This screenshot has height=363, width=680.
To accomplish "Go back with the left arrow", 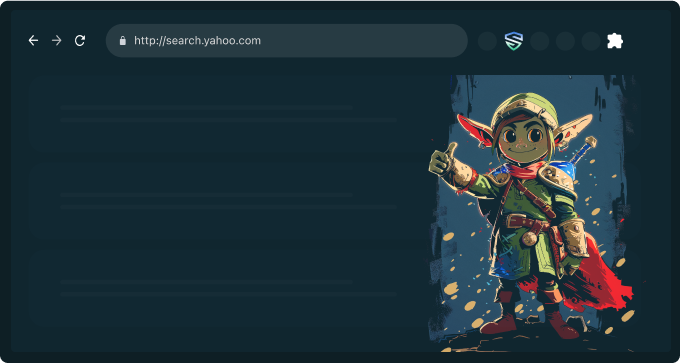I will coord(33,41).
